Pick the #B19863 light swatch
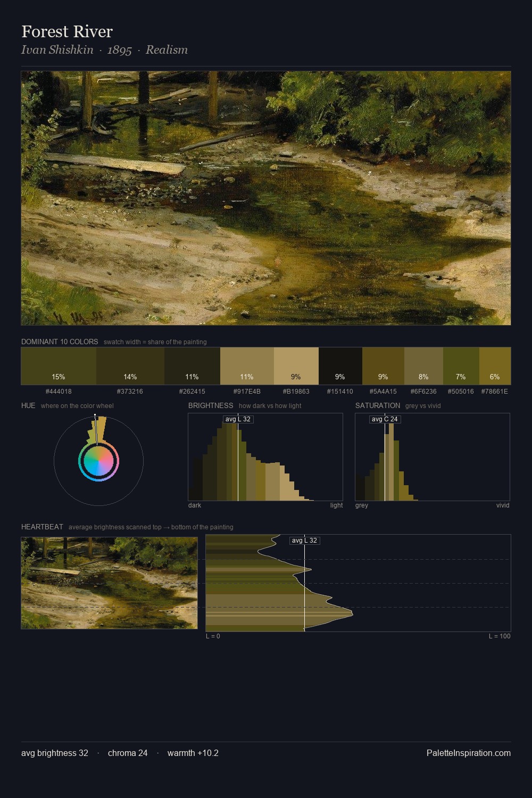This screenshot has width=532, height=798. (x=296, y=366)
